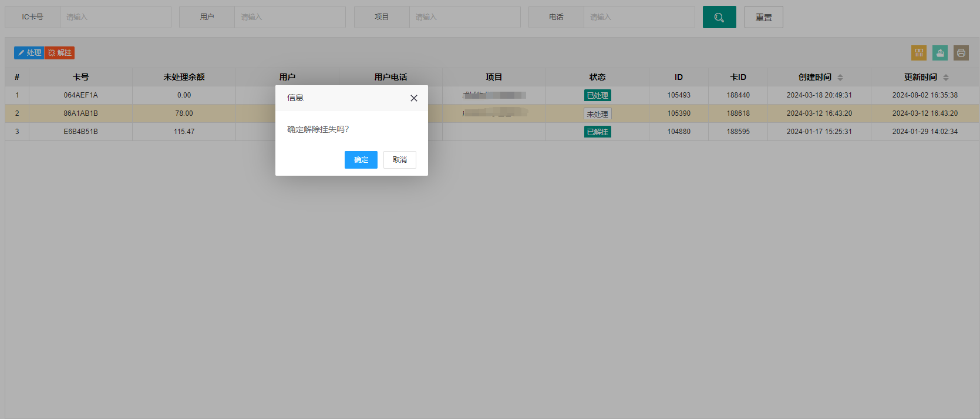Click the export table icon
980x419 pixels.
940,53
